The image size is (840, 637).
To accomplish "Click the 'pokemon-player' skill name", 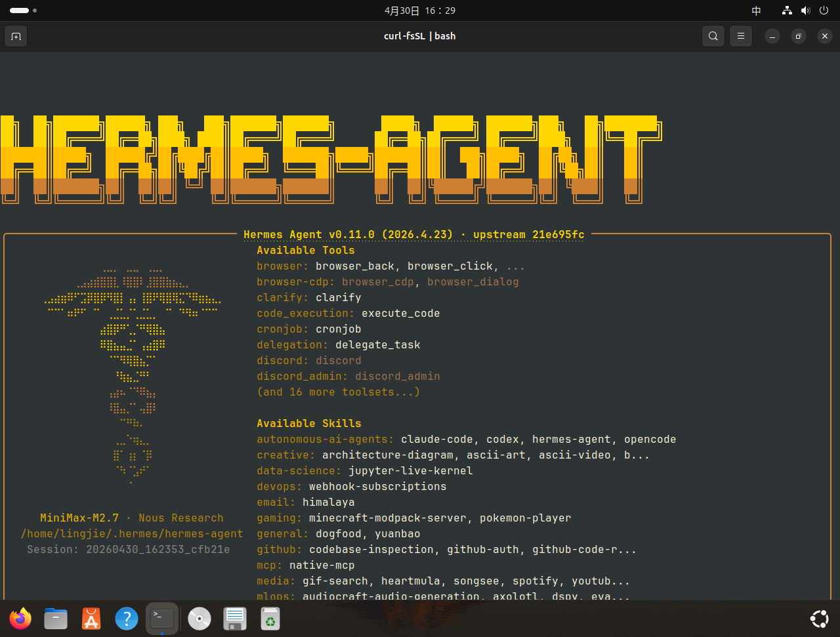I will (x=526, y=518).
